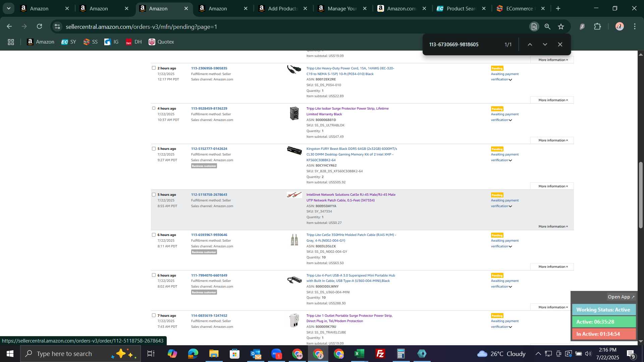The height and width of the screenshot is (362, 644).
Task: Open Calculator from taskbar
Action: pos(401,354)
